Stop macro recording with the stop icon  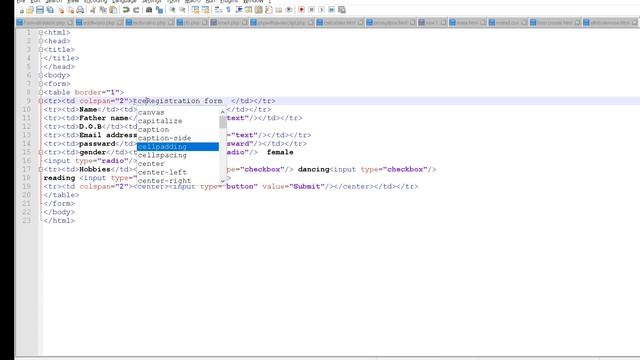[311, 10]
